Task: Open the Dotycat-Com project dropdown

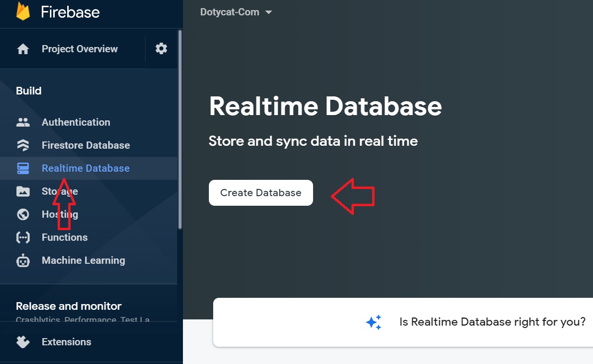Action: (x=236, y=12)
